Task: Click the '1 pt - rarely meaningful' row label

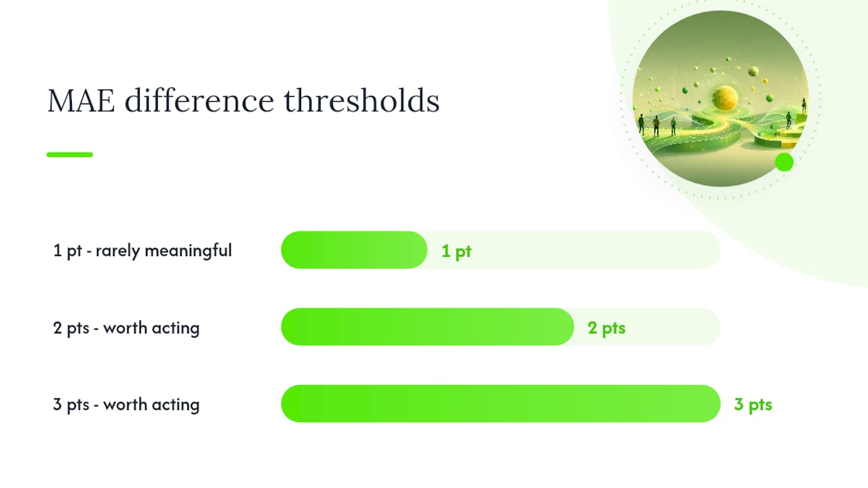Action: [142, 251]
